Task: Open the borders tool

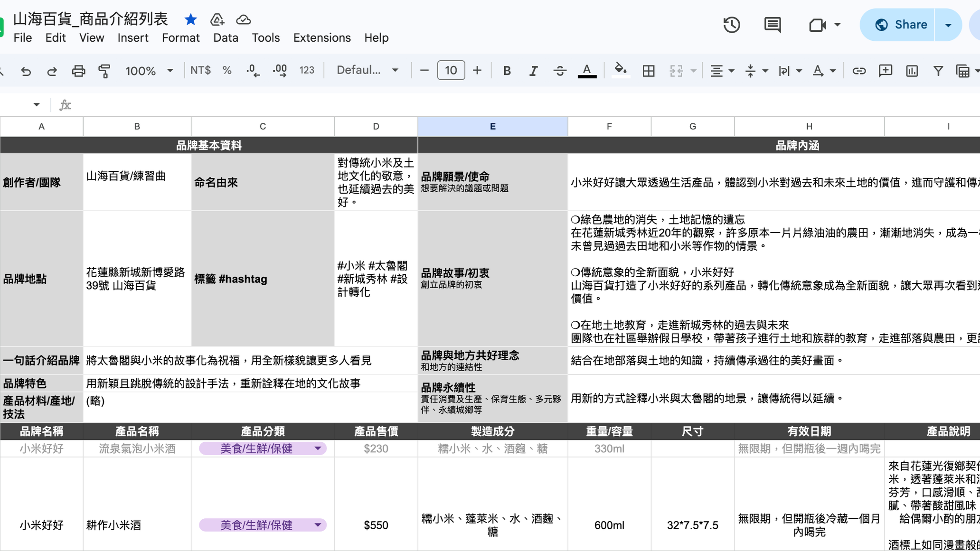Action: coord(648,71)
